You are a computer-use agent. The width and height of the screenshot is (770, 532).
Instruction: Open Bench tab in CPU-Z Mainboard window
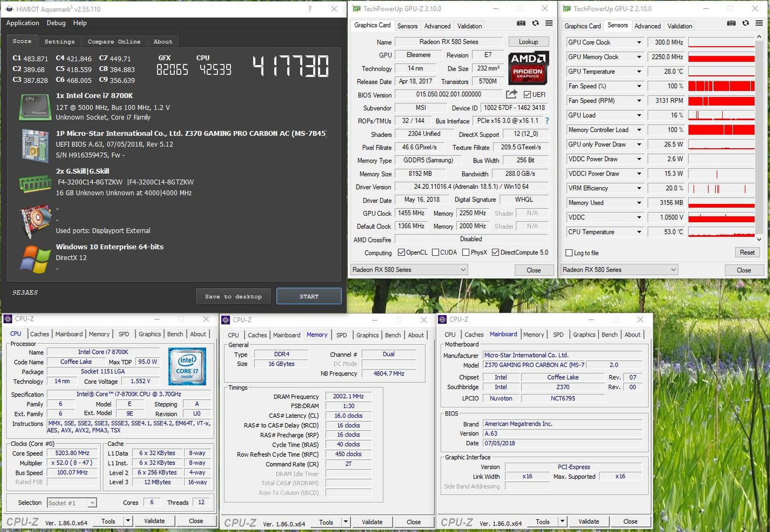(x=609, y=334)
